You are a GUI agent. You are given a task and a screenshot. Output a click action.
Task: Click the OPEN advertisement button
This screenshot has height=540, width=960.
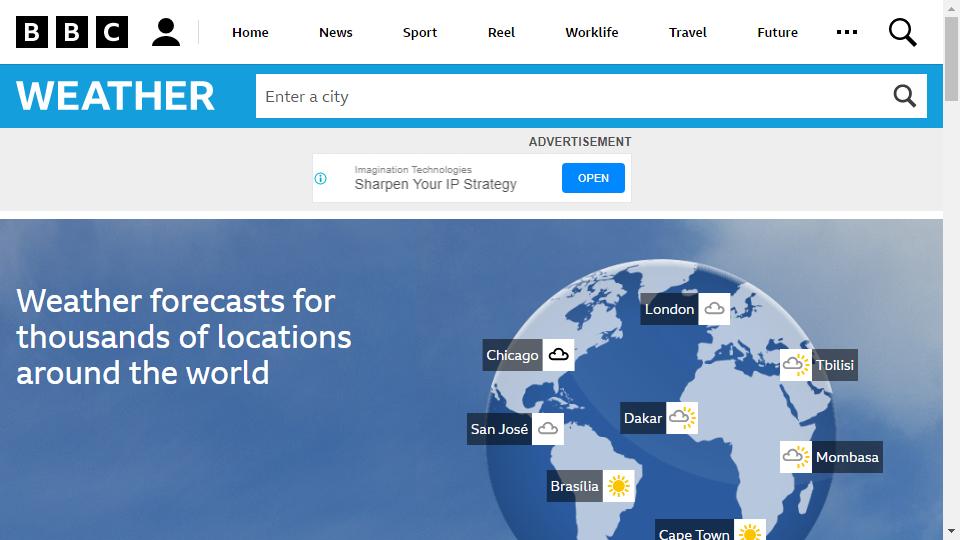[x=593, y=178]
